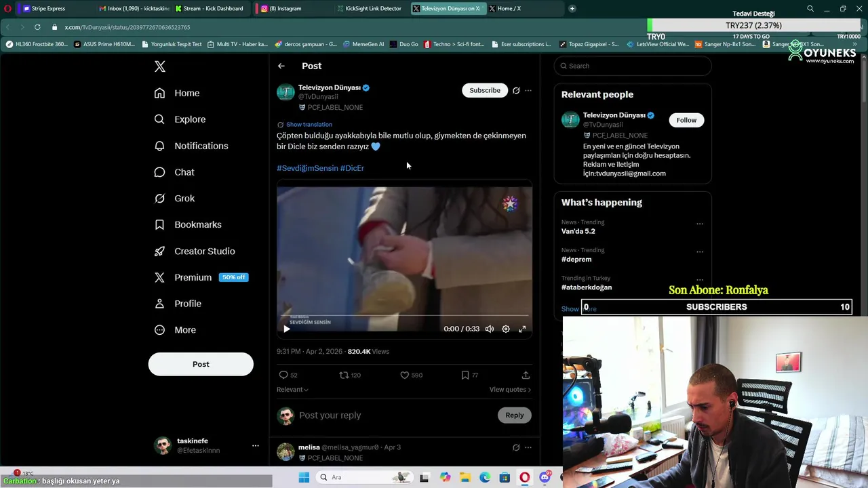Image resolution: width=868 pixels, height=488 pixels.
Task: Open the taskinefe account menu dots
Action: pyautogui.click(x=255, y=445)
